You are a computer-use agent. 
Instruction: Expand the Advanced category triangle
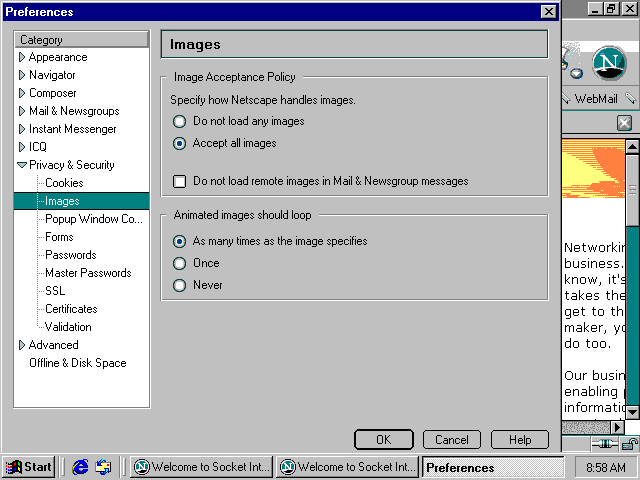[22, 345]
